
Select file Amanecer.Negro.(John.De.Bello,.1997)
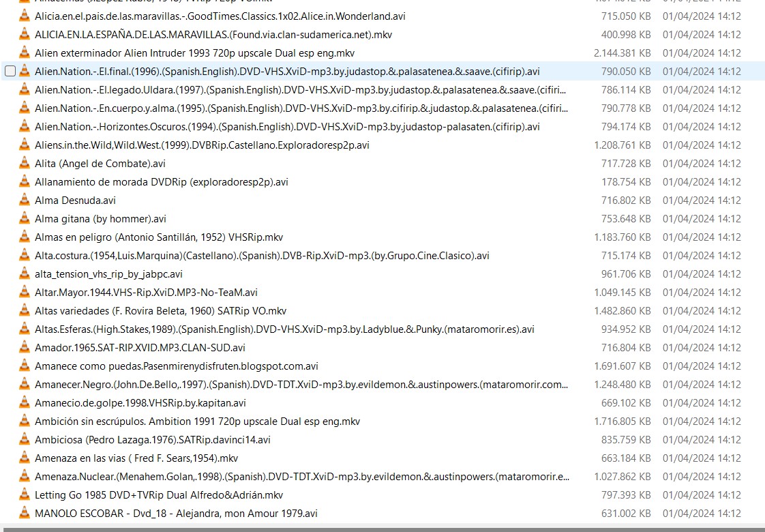tap(301, 385)
